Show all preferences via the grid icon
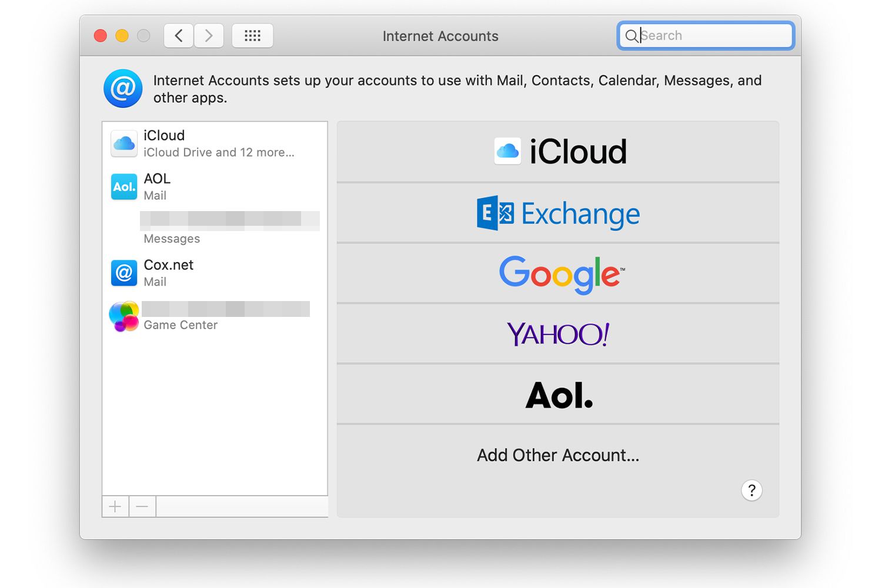Viewport: 882px width, 588px height. pos(252,36)
